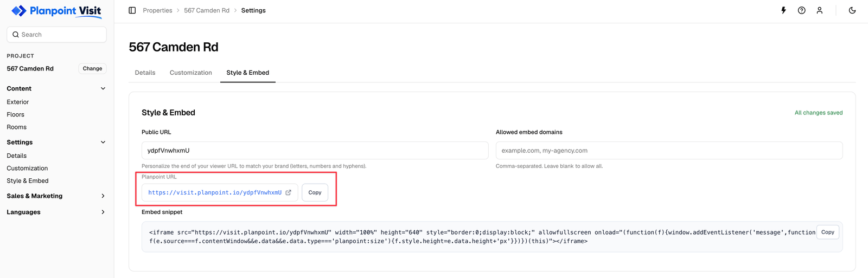This screenshot has height=278, width=868.
Task: Toggle the sidebar panel icon
Action: coord(132,10)
